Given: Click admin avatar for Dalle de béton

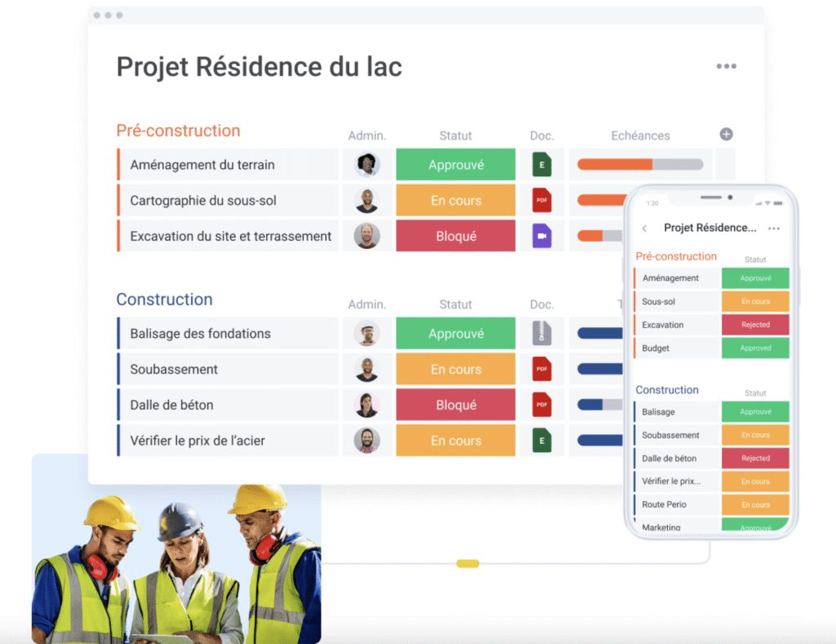Looking at the screenshot, I should pyautogui.click(x=367, y=405).
